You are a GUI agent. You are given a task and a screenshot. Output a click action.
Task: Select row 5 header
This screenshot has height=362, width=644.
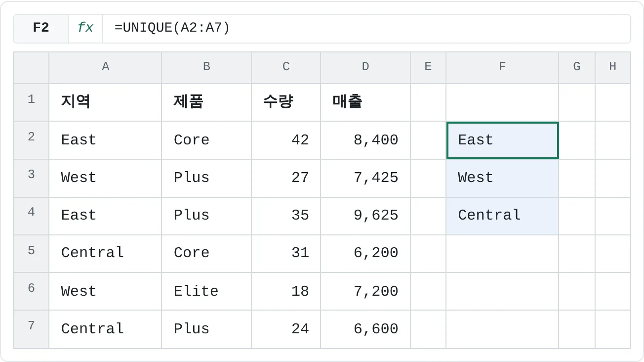click(x=31, y=253)
